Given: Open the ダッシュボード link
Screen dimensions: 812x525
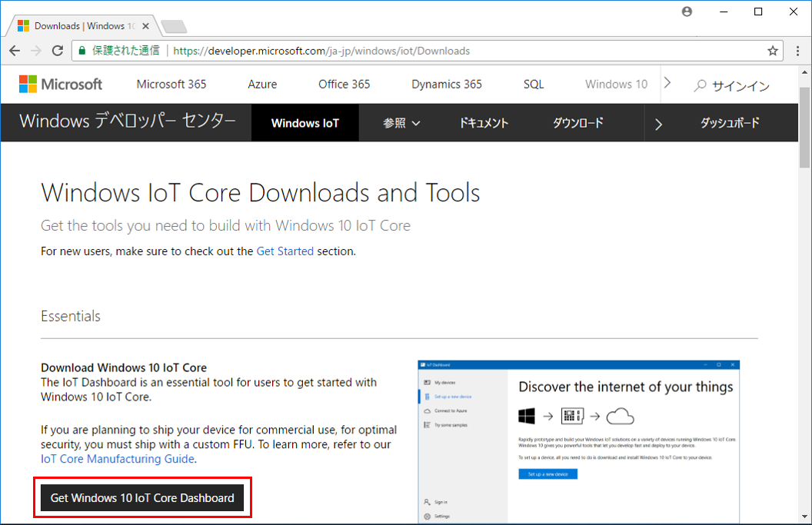Looking at the screenshot, I should coord(730,123).
